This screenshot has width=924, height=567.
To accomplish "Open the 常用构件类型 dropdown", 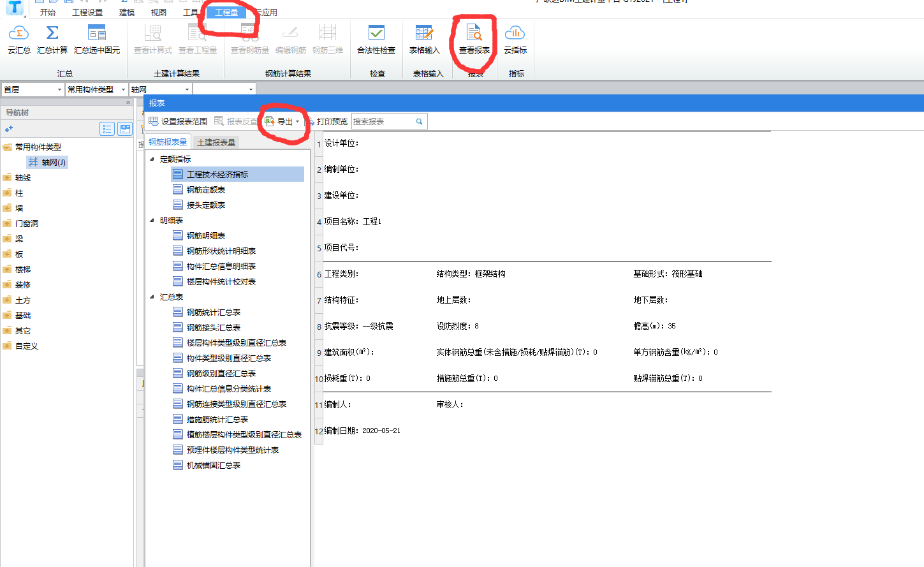I will click(x=123, y=89).
